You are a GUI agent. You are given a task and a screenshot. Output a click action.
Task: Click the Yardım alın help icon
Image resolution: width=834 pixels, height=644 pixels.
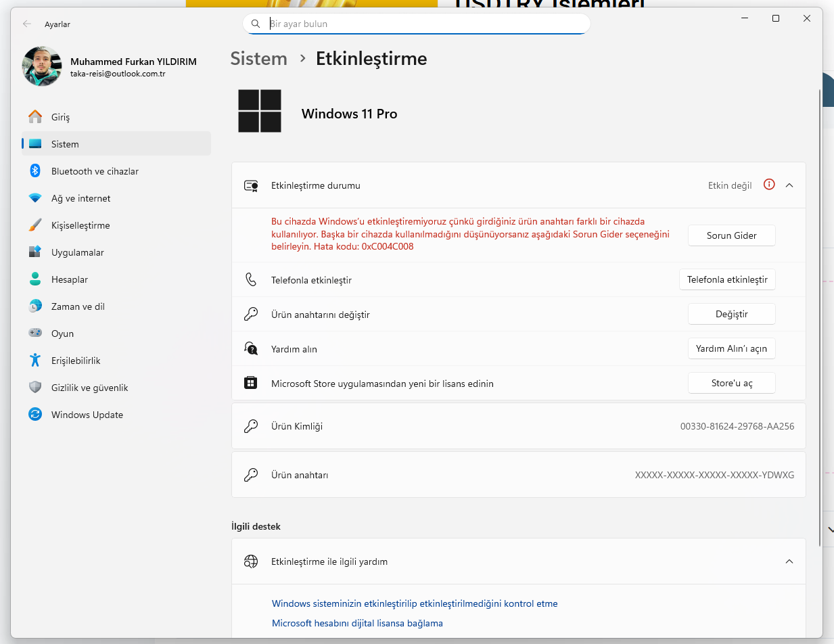pyautogui.click(x=251, y=348)
